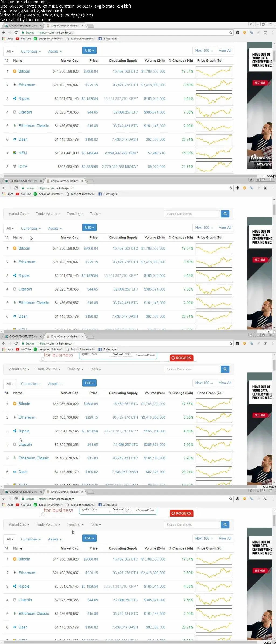
Task: Click Next 100 in the 00:00:40 frame
Action: 204,50
